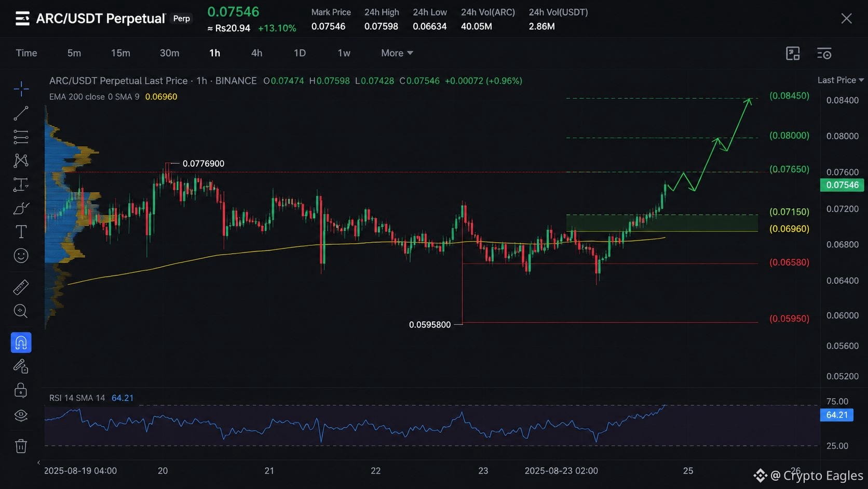Click the RSI value tag 64.21
This screenshot has width=868, height=489.
pos(837,415)
